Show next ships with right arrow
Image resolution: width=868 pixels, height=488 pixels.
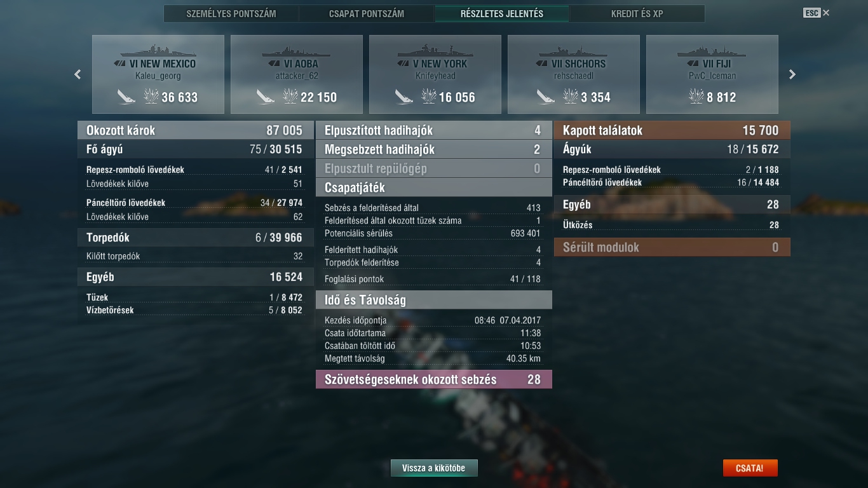click(x=792, y=74)
